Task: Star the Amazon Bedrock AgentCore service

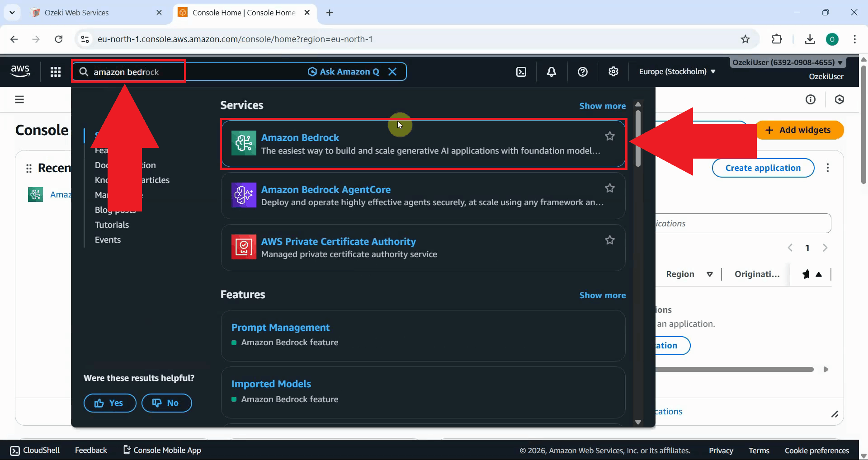Action: coord(610,188)
